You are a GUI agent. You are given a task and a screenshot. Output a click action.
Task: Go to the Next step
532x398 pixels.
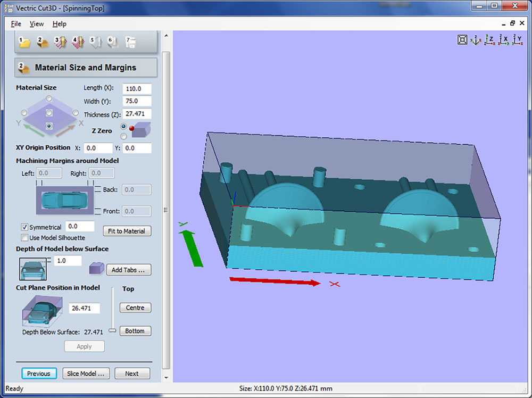click(x=132, y=374)
